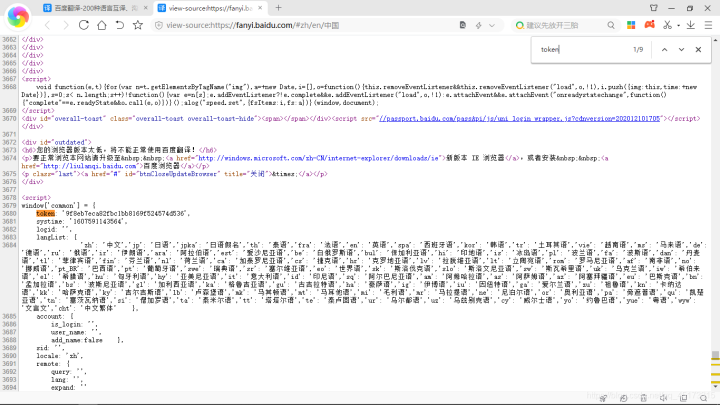Open the liulanqi.baidu.com link

pyautogui.click(x=90, y=166)
